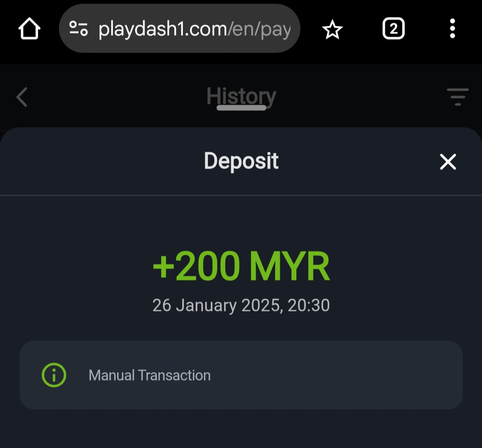482x448 pixels.
Task: Open the browser three-dot menu
Action: [452, 29]
